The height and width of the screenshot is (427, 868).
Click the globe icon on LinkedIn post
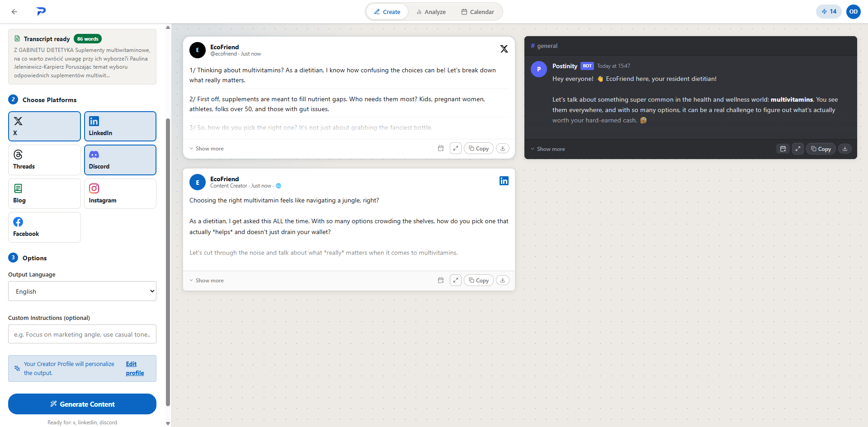(278, 186)
